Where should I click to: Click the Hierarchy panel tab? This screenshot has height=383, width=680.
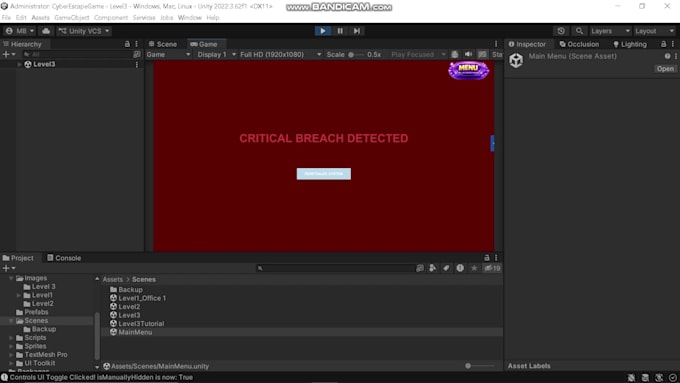tap(23, 44)
